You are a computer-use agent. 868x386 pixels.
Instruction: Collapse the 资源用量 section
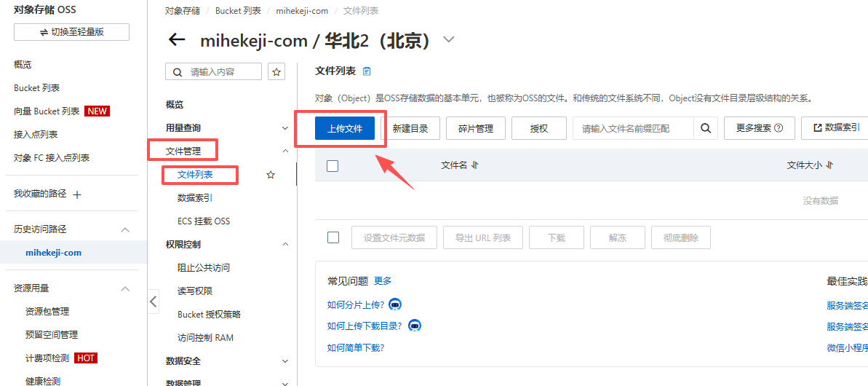[126, 288]
